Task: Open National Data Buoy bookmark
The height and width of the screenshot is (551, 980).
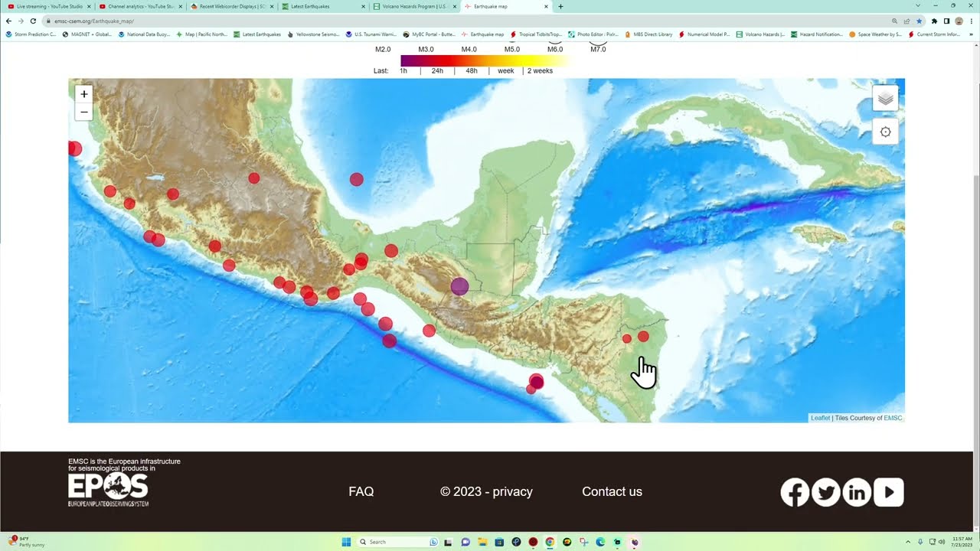Action: 144,34
